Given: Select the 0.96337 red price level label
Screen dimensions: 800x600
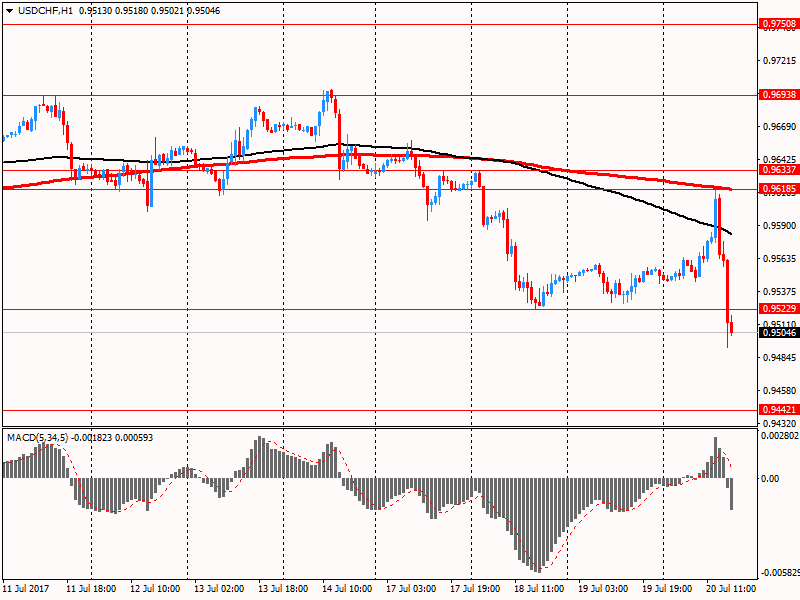Looking at the screenshot, I should pos(779,170).
